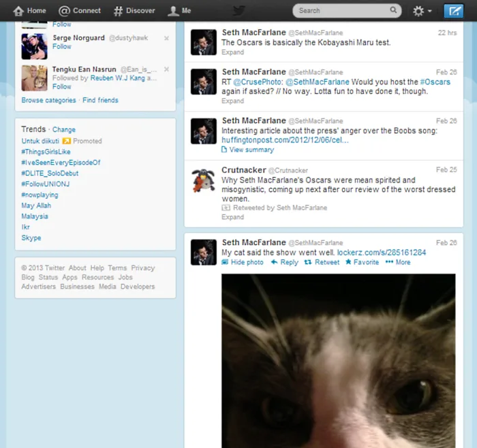Open the Me profile tab
Screen dimensions: 477x448
click(x=179, y=11)
